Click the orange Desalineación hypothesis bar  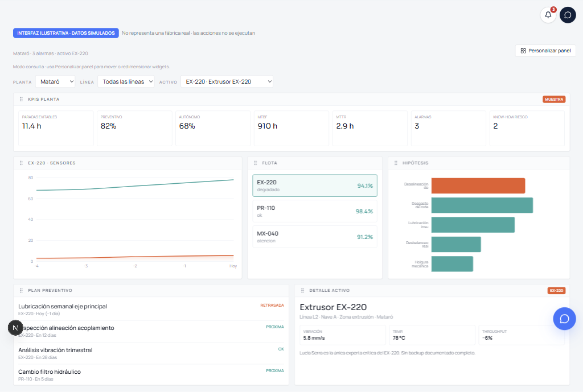(478, 186)
